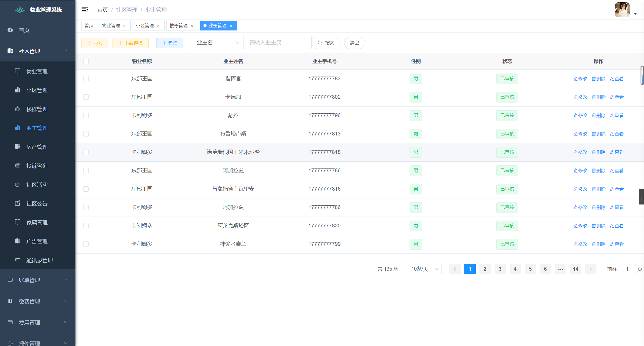
Task: Click 查看 for owner 神谕者泰兰
Action: tap(617, 244)
